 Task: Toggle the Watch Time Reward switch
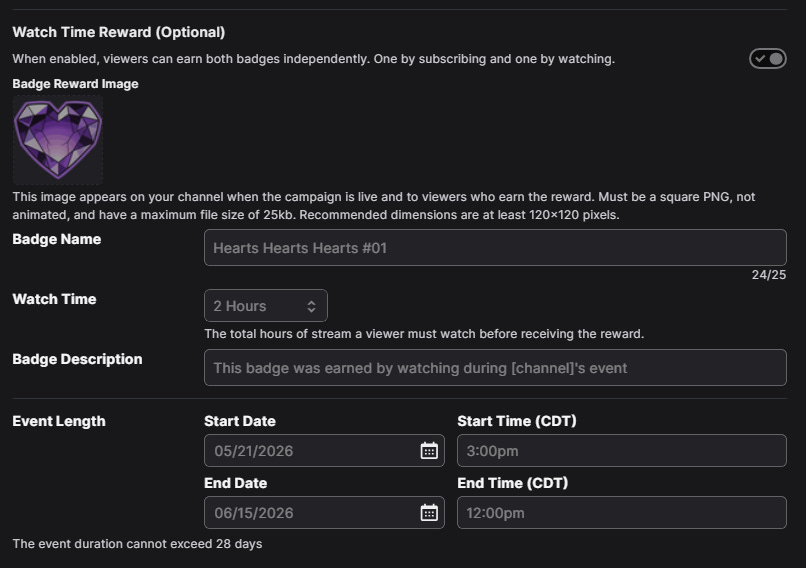click(x=767, y=59)
